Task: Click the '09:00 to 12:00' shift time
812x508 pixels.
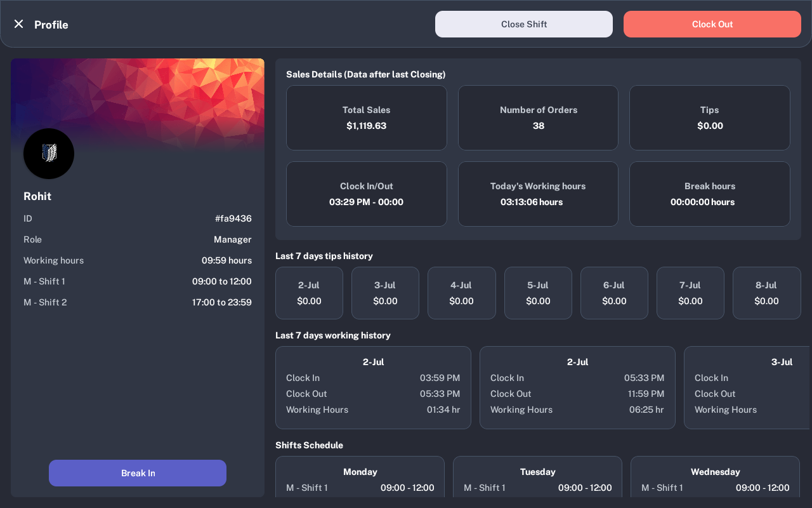Action: [x=222, y=281]
